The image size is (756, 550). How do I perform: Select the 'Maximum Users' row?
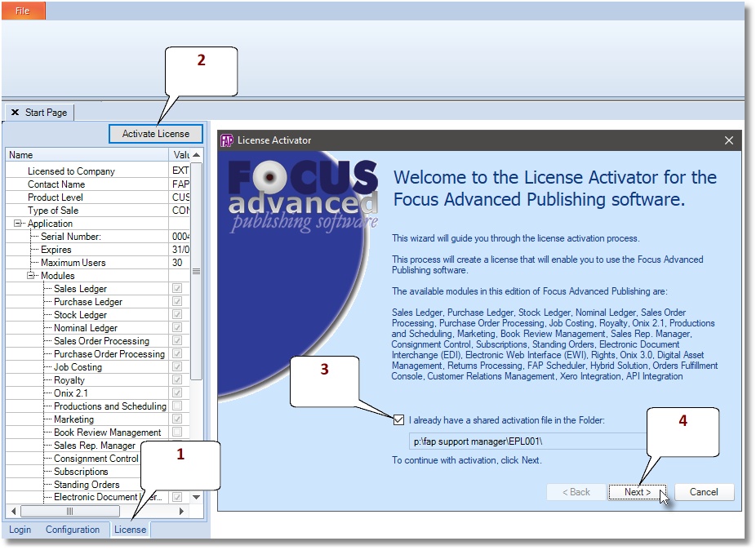(x=98, y=262)
